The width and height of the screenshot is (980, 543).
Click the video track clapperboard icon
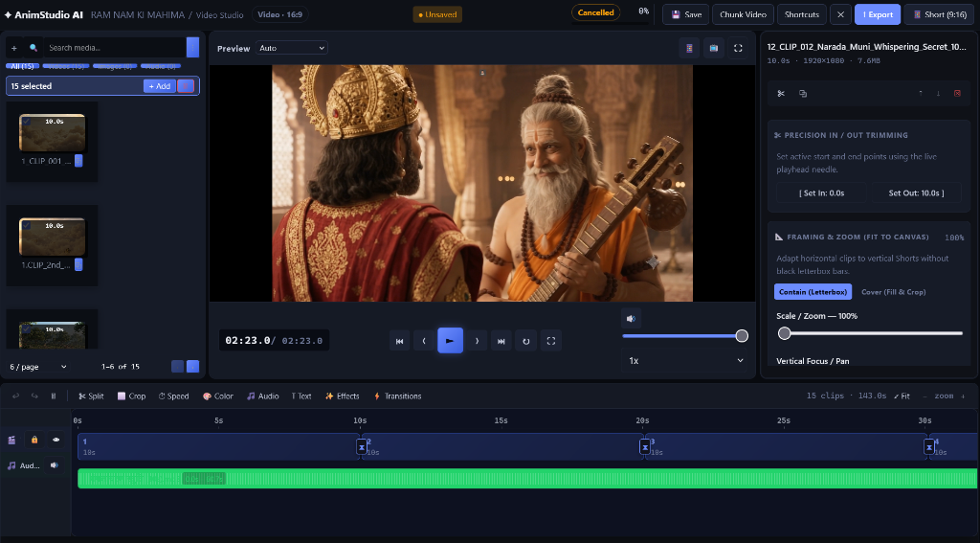pos(11,440)
